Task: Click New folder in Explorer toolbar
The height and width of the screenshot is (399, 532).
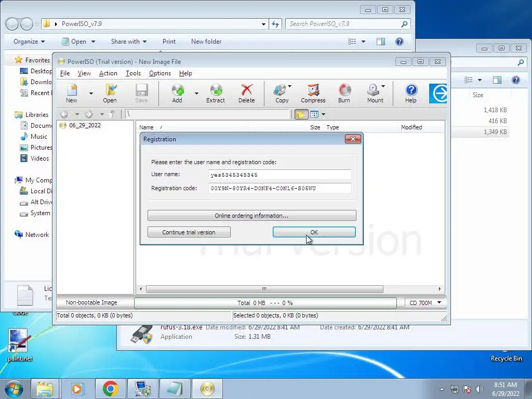Action: pyautogui.click(x=206, y=42)
